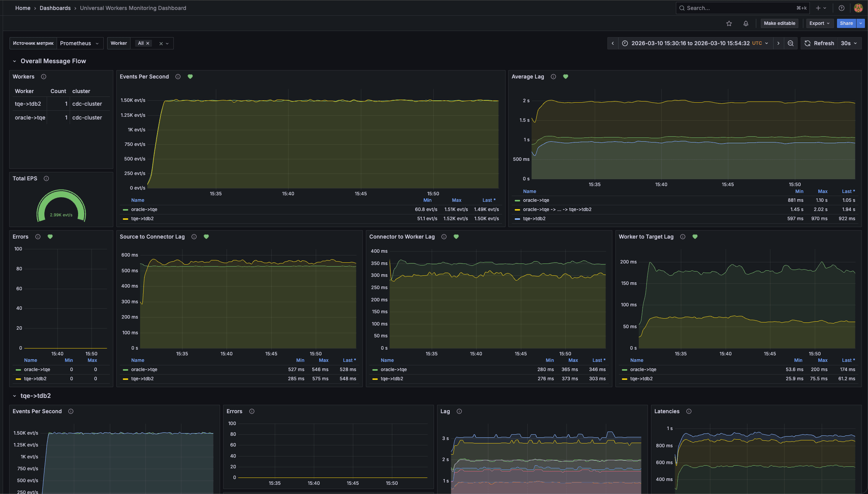Show info for Total EPS panel
This screenshot has width=868, height=494.
46,178
